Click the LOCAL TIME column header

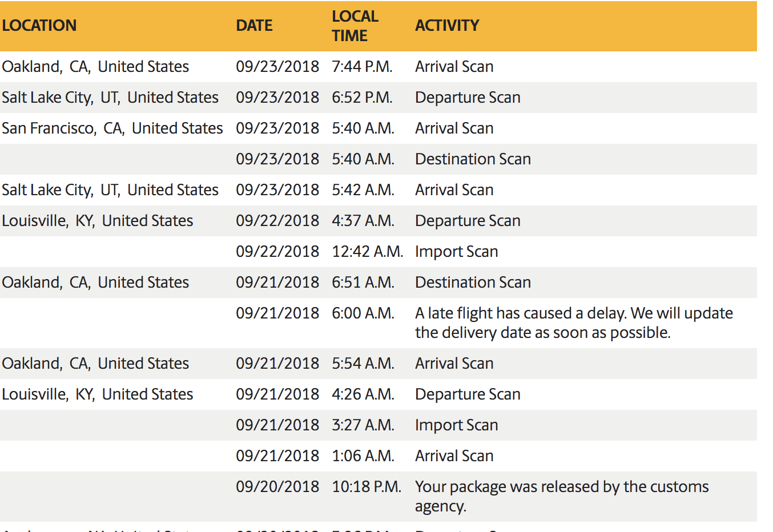355,26
